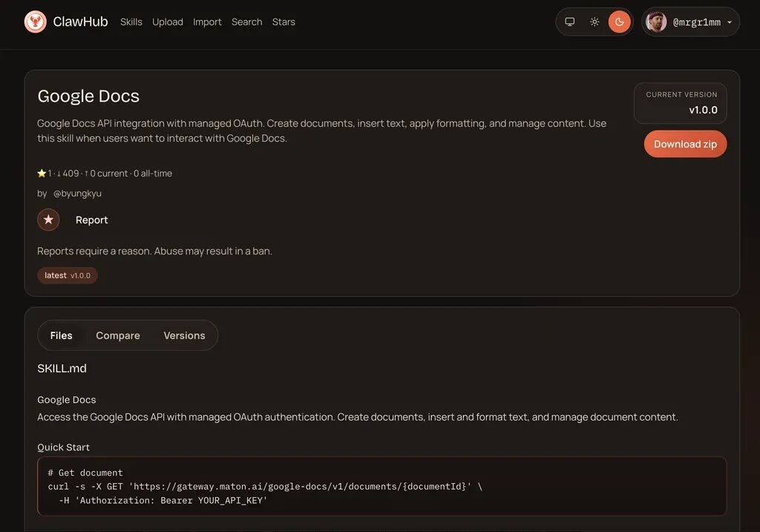The width and height of the screenshot is (760, 532).
Task: Click the yellow star rating icon
Action: (x=42, y=173)
